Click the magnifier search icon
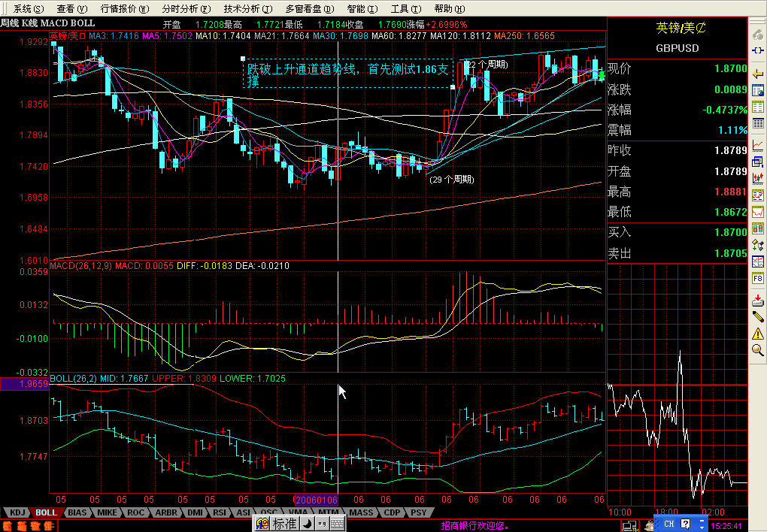This screenshot has width=767, height=532. pyautogui.click(x=758, y=349)
